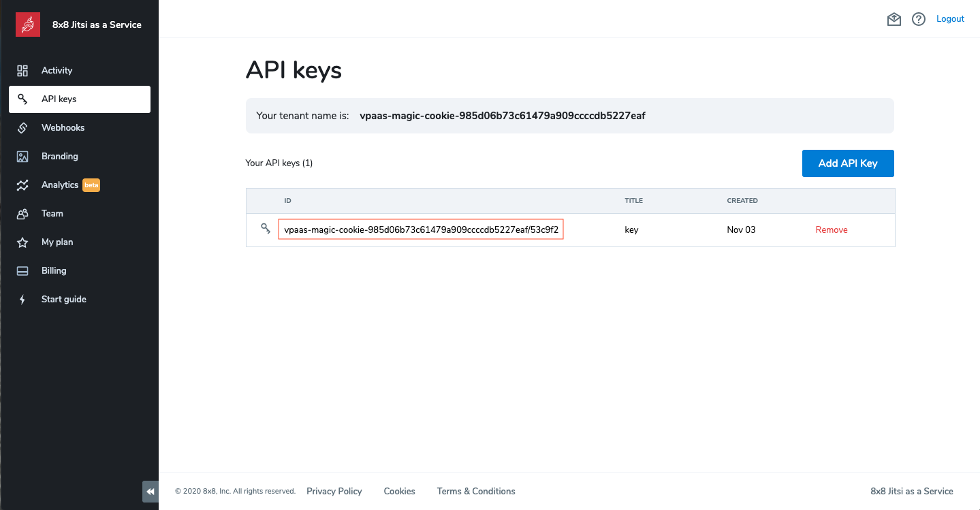Viewport: 980px width, 510px height.
Task: Click the red Jitsi logo icon
Action: [x=28, y=25]
